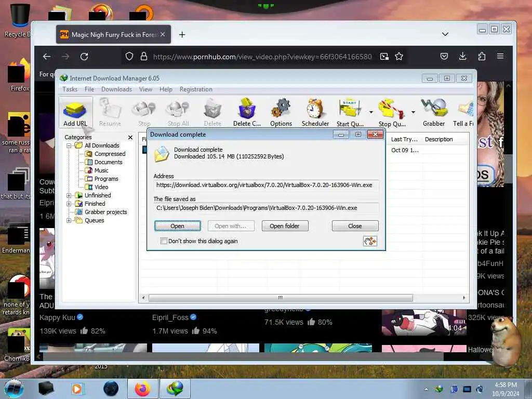Viewport: 532px width, 399px height.
Task: Click IDM horizontal scrollbar left arrow
Action: coord(143,298)
